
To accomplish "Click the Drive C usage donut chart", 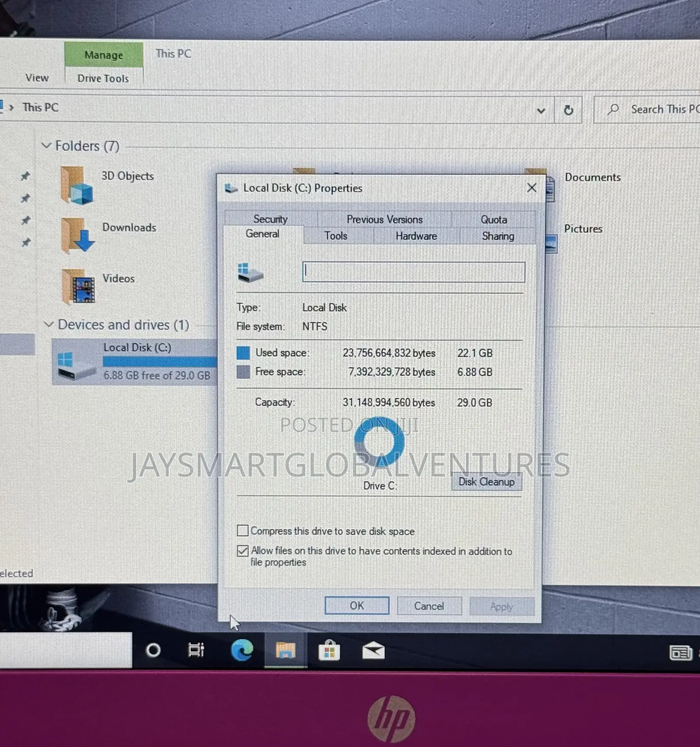I will point(379,442).
